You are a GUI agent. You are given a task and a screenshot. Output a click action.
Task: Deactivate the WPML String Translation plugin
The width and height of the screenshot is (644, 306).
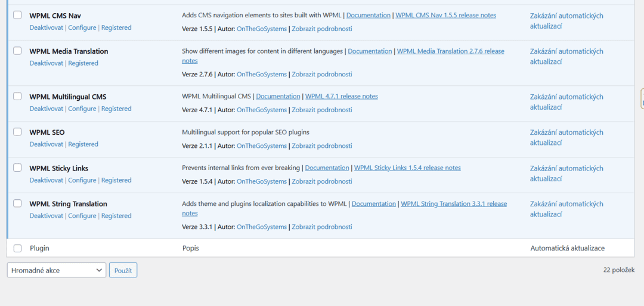46,216
